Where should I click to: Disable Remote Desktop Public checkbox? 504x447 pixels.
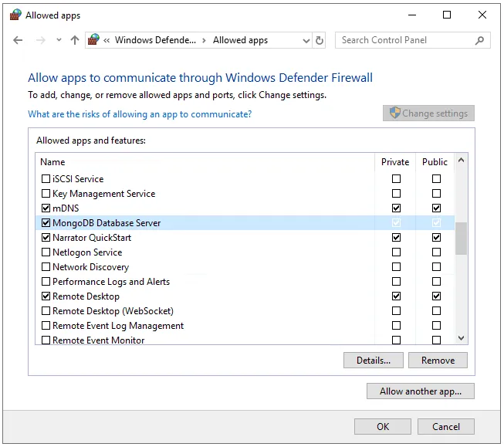coord(436,296)
